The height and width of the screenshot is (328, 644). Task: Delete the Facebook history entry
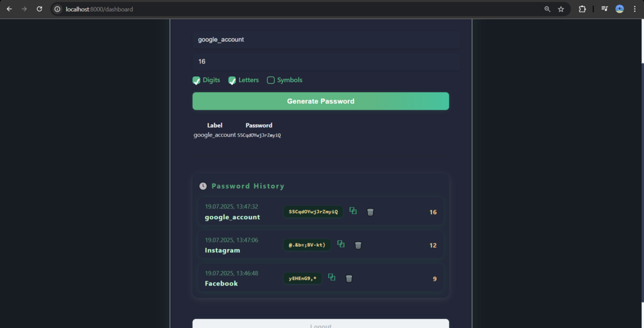pyautogui.click(x=349, y=279)
